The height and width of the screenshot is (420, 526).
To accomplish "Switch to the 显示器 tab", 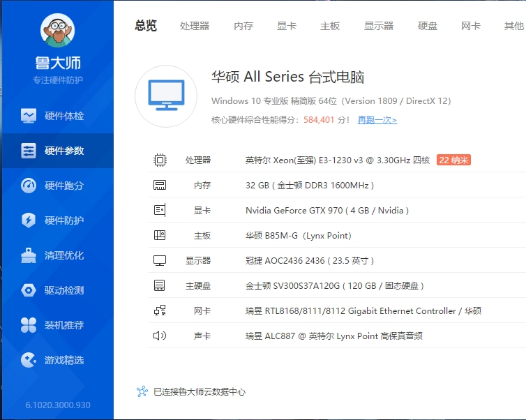I will coord(379,26).
